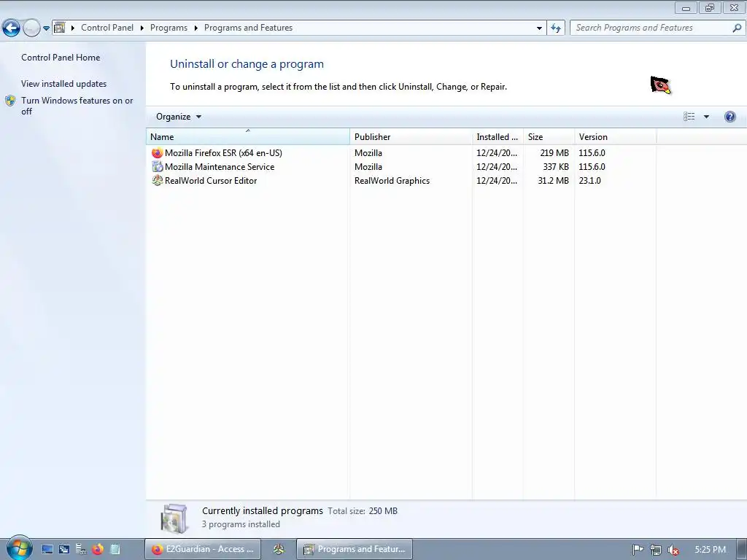Screen dimensions: 747x560
Task: Click the shield icon beside Windows features
Action: 10,101
